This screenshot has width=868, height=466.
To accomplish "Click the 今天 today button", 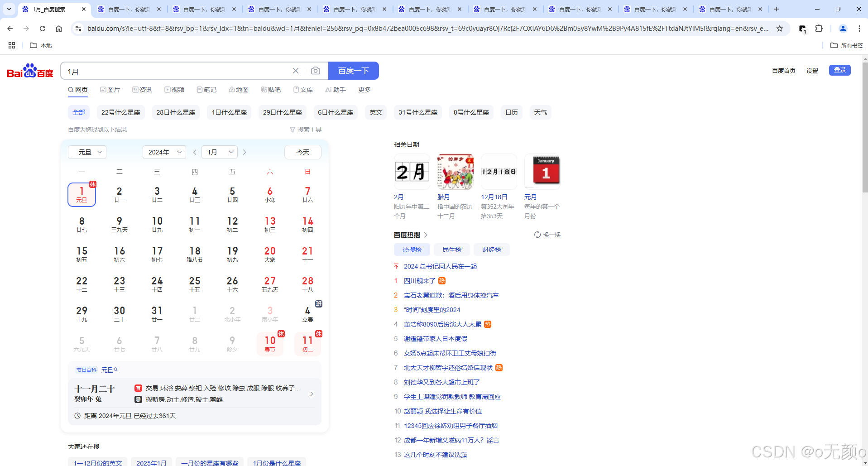I will (x=303, y=152).
